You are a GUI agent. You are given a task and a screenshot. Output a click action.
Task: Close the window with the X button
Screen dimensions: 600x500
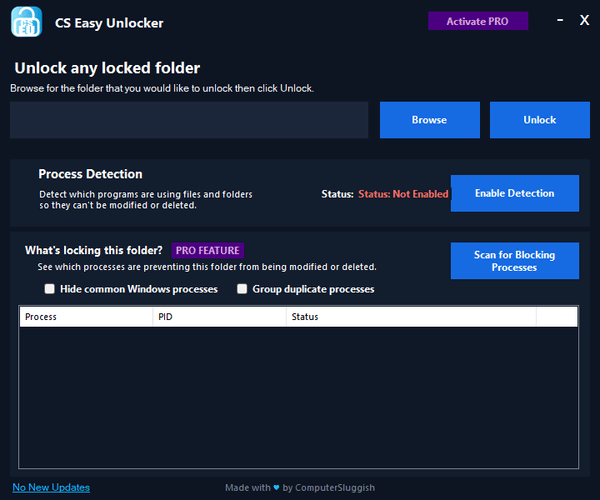pyautogui.click(x=584, y=20)
